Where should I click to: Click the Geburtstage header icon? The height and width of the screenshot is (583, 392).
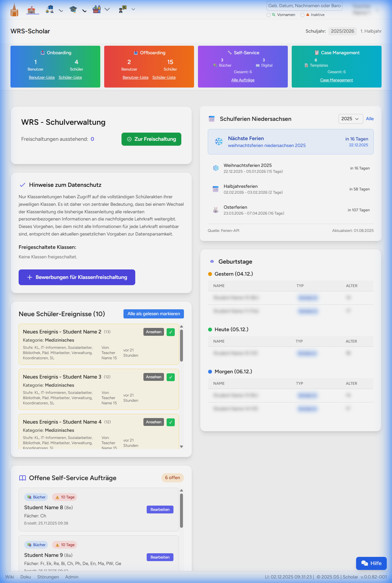coord(212,261)
